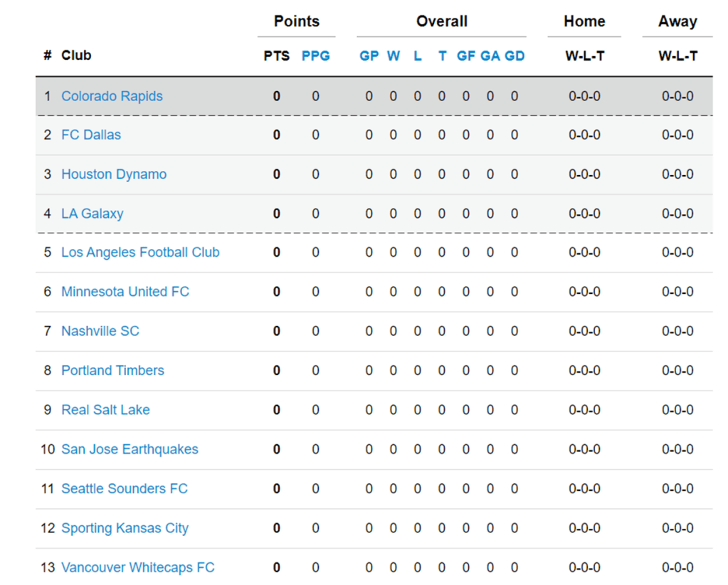Click the Minnesota United FC link
The width and height of the screenshot is (728, 585).
point(125,292)
